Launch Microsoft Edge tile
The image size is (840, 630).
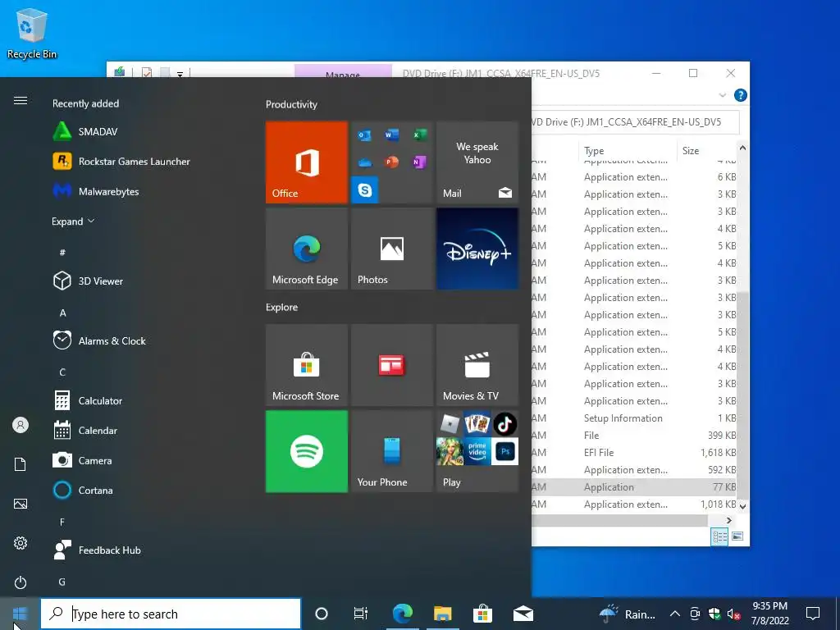(x=307, y=249)
